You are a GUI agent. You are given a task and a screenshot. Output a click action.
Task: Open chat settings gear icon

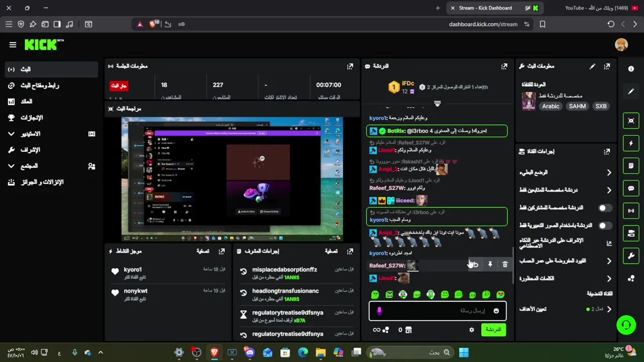pyautogui.click(x=471, y=330)
